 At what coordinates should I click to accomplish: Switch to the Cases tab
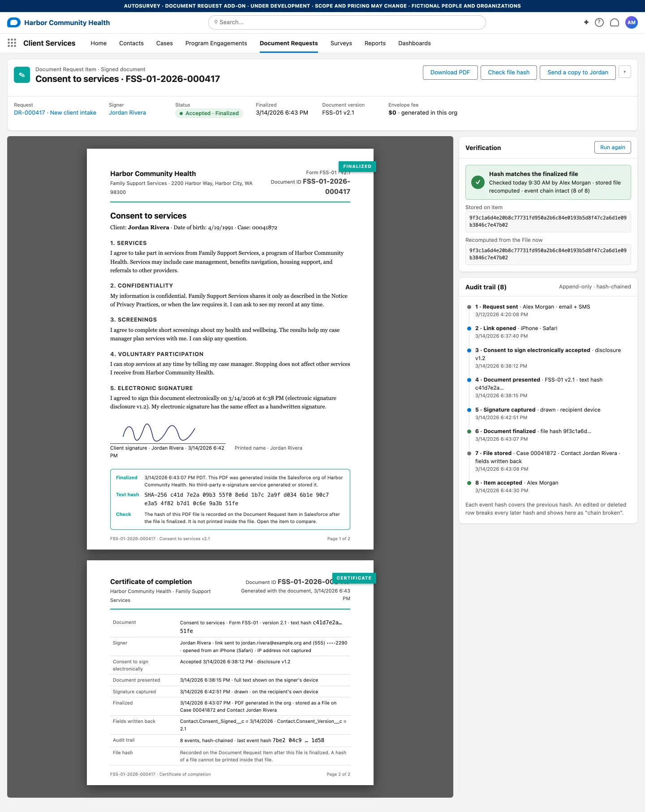(x=164, y=43)
